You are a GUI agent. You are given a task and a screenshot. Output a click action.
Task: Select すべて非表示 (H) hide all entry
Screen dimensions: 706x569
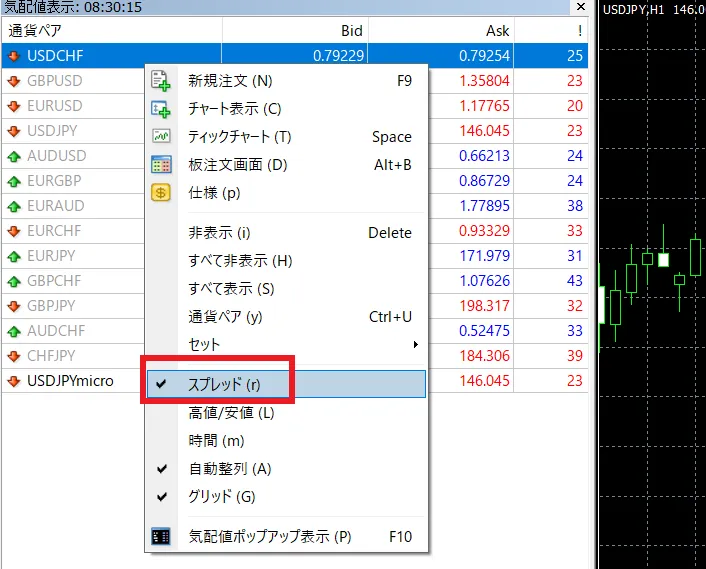tap(286, 261)
